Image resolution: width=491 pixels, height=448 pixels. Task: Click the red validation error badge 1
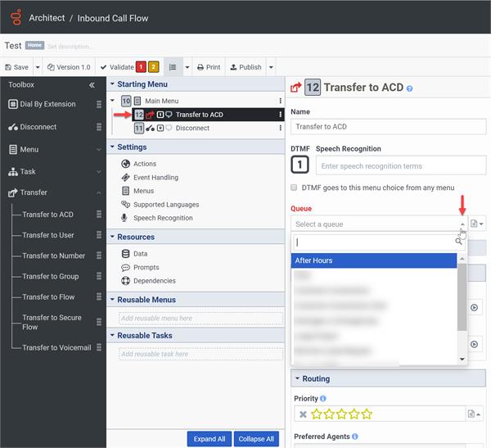(141, 67)
